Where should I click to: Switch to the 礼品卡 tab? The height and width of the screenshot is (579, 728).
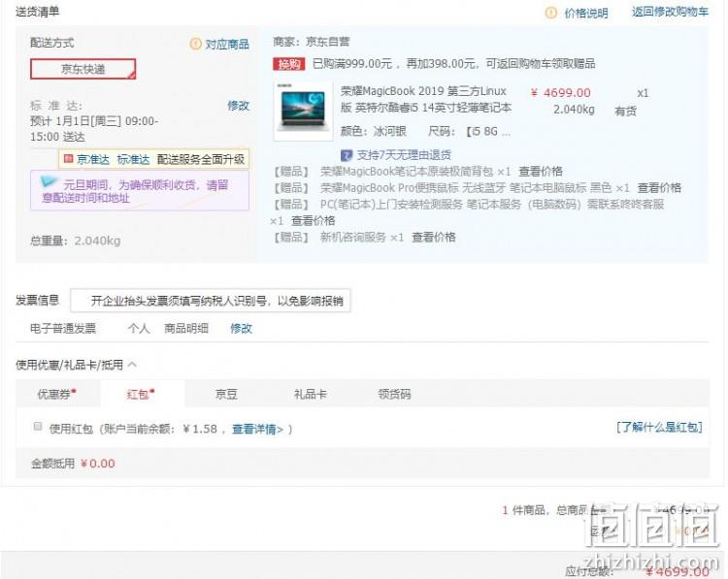click(x=311, y=394)
